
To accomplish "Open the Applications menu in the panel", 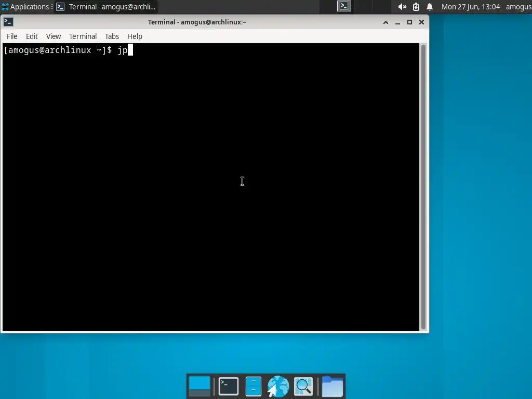I will click(x=25, y=7).
